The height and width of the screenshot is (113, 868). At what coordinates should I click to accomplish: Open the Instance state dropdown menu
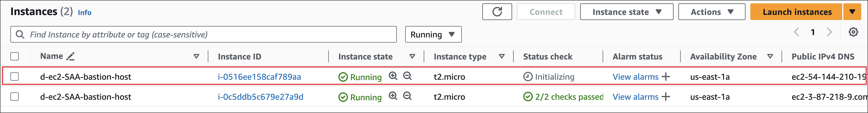626,12
